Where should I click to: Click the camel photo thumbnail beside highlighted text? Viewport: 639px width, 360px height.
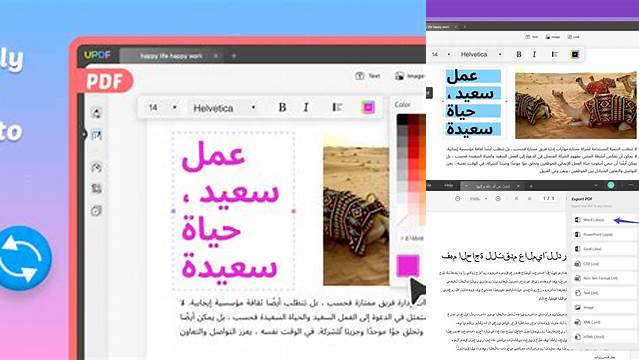575,105
